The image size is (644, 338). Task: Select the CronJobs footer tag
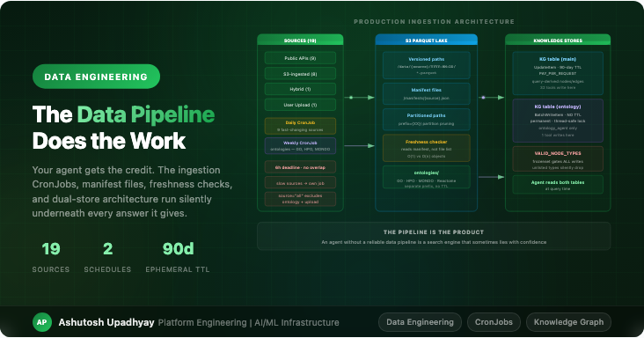point(494,322)
